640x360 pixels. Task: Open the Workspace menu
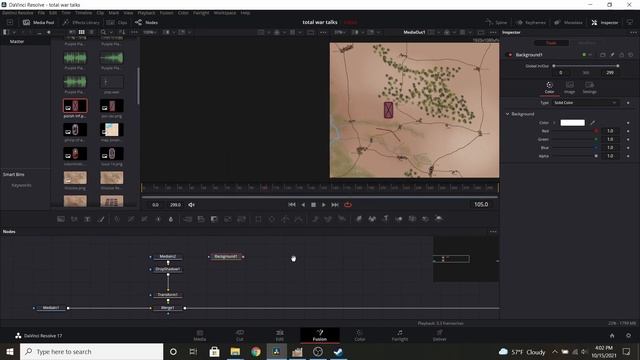tap(225, 13)
